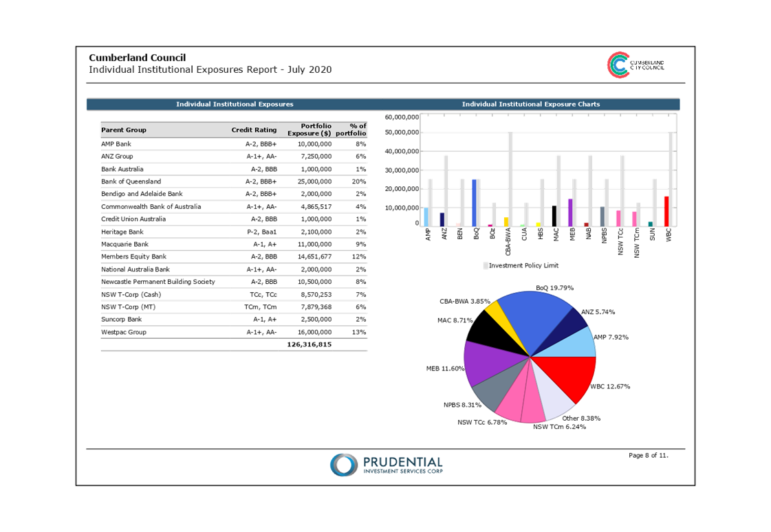Select 'Commonwealth Bank of Australia' in the table
Viewport: 771px width, 532px height.
point(151,207)
